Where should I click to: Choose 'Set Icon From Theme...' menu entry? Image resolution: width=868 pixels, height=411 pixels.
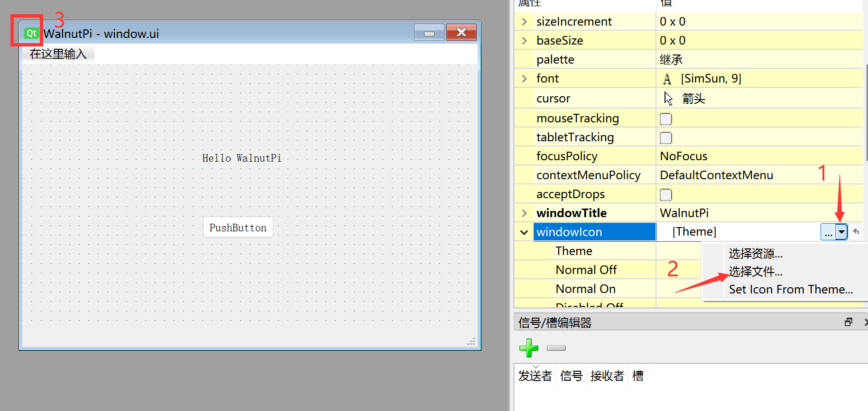(791, 289)
